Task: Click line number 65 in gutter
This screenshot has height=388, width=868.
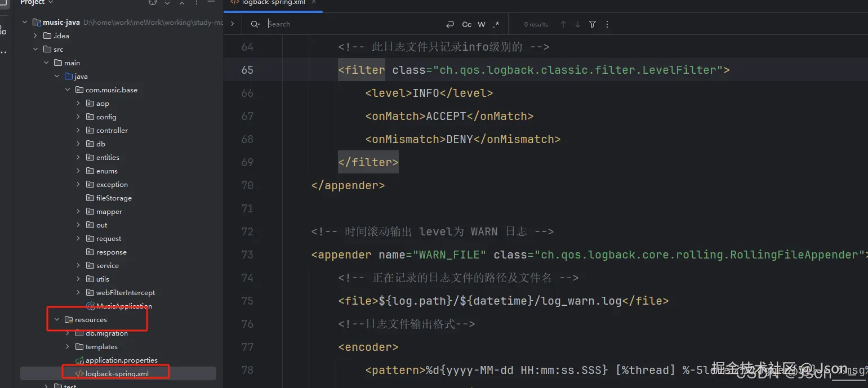Action: coord(247,70)
